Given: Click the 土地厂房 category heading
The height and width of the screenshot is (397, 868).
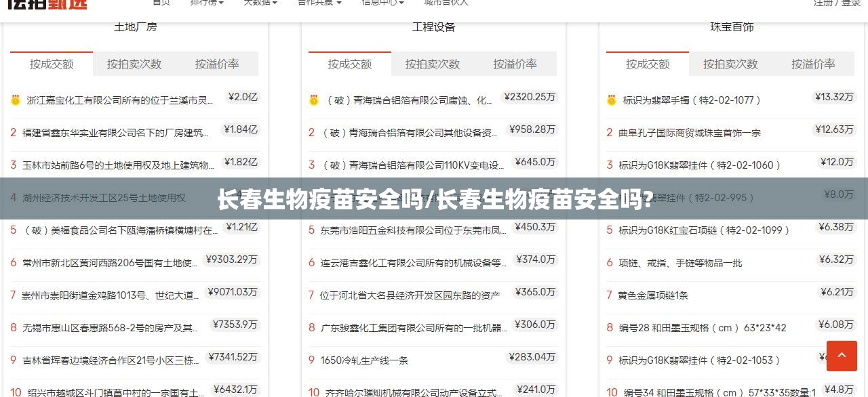Looking at the screenshot, I should click(x=136, y=27).
